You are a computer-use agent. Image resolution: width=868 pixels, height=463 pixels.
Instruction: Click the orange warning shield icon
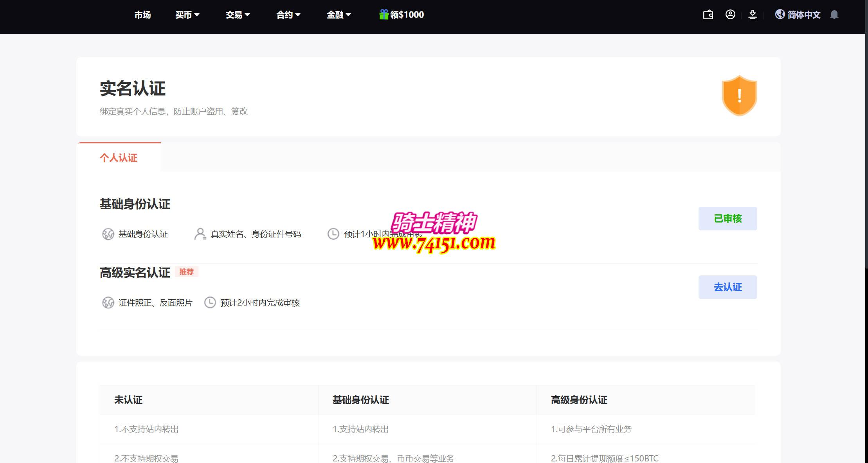click(x=739, y=96)
